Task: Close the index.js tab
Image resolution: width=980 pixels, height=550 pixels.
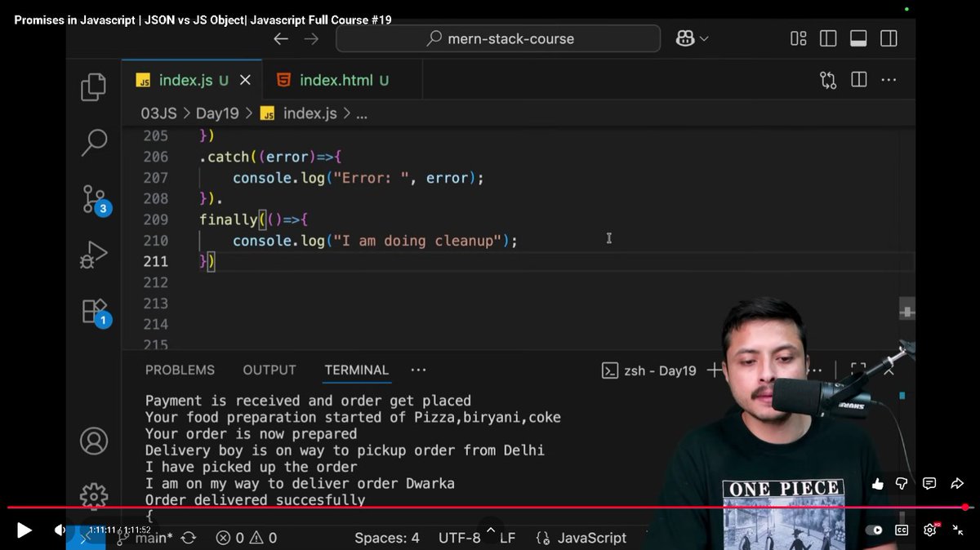Action: (x=245, y=80)
